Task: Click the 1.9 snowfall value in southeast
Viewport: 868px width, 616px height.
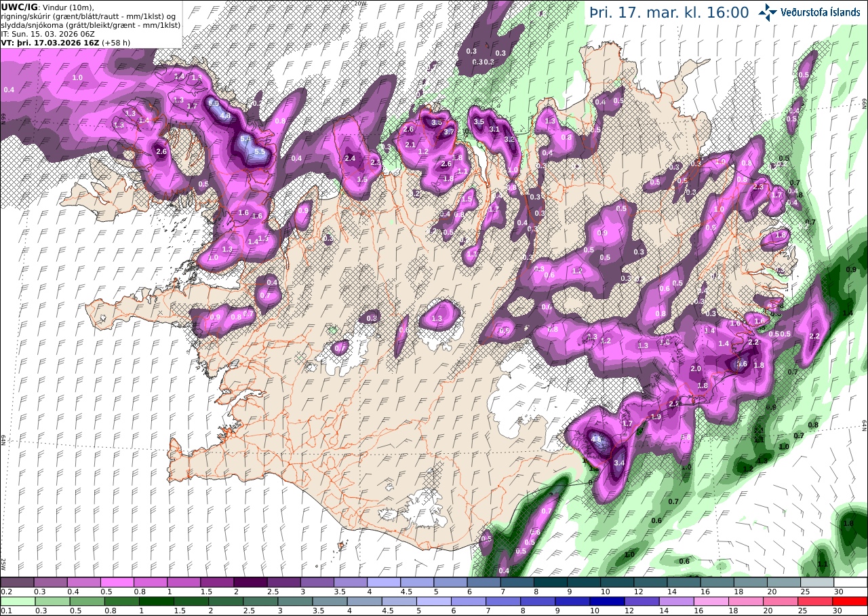Action: pos(656,417)
